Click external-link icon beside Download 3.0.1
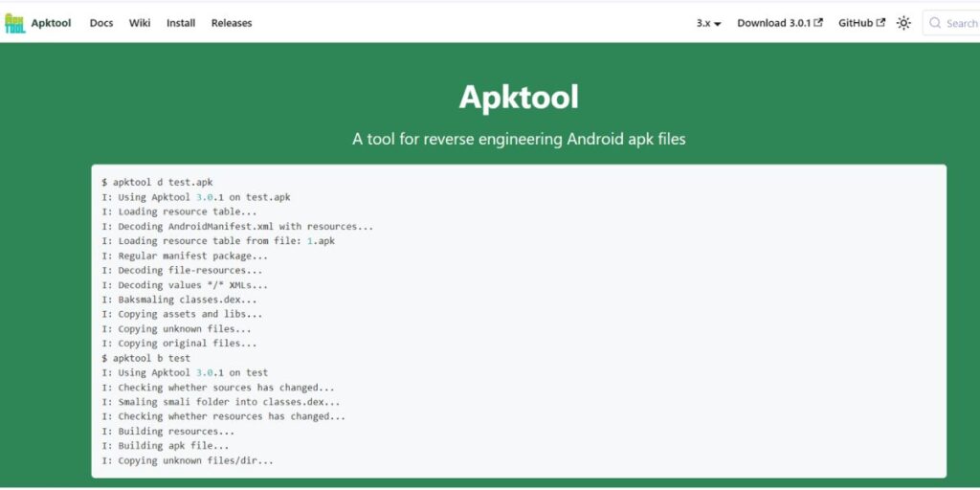The width and height of the screenshot is (980, 490). coord(818,23)
